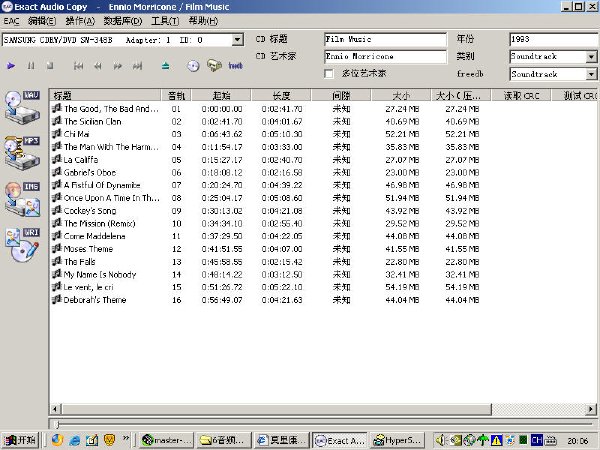Click the email submit icon
Image resolution: width=600 pixels, height=450 pixels.
[x=214, y=65]
